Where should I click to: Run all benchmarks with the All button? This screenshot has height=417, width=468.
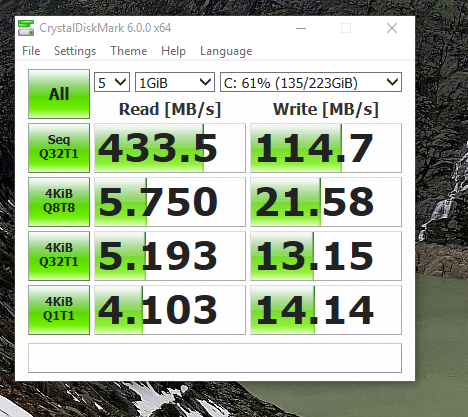(x=59, y=94)
